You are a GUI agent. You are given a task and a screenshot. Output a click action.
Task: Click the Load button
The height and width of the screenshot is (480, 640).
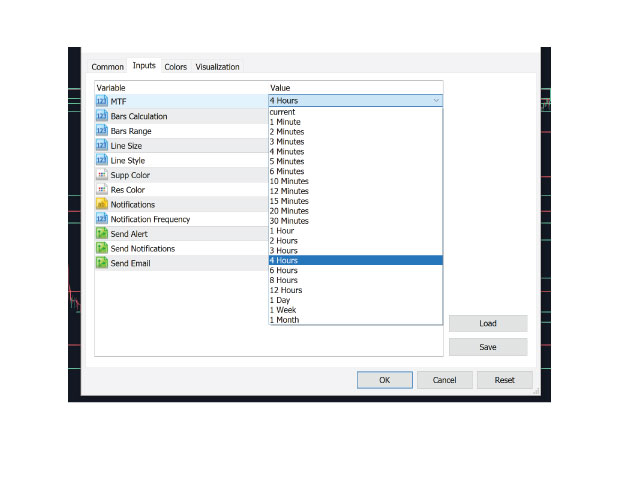(488, 323)
